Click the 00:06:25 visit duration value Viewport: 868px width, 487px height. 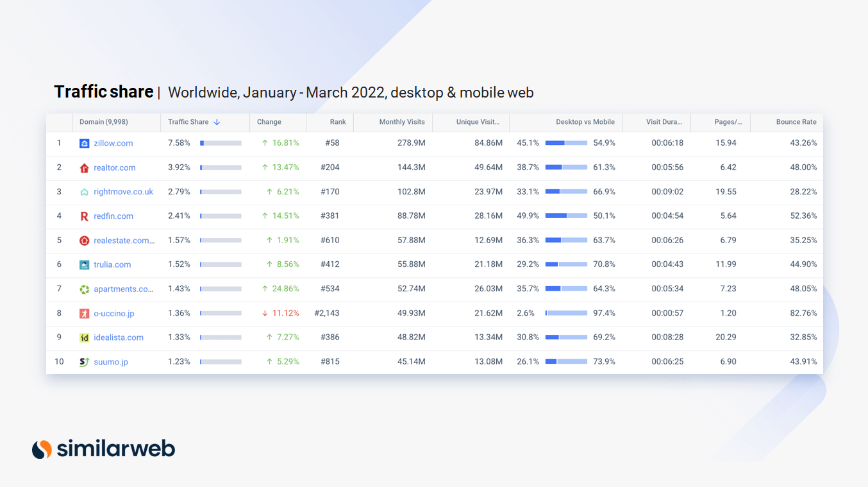click(667, 362)
